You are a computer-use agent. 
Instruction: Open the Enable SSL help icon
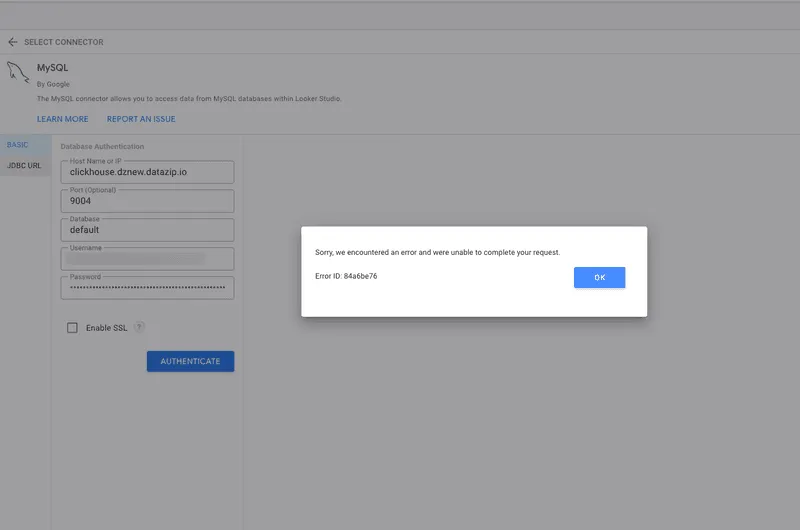tap(139, 328)
